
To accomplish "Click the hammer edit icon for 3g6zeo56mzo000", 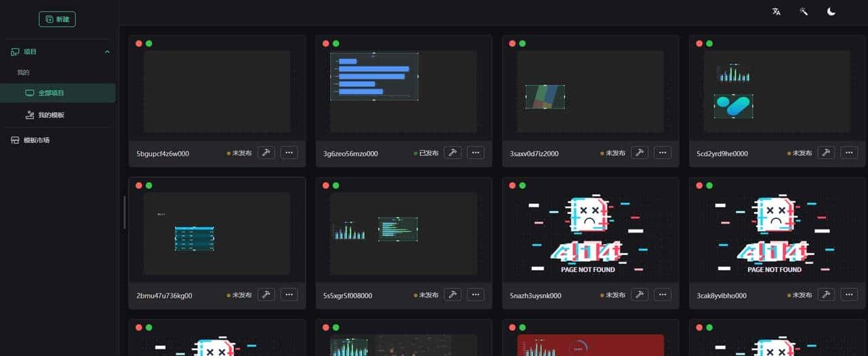I will coord(453,153).
